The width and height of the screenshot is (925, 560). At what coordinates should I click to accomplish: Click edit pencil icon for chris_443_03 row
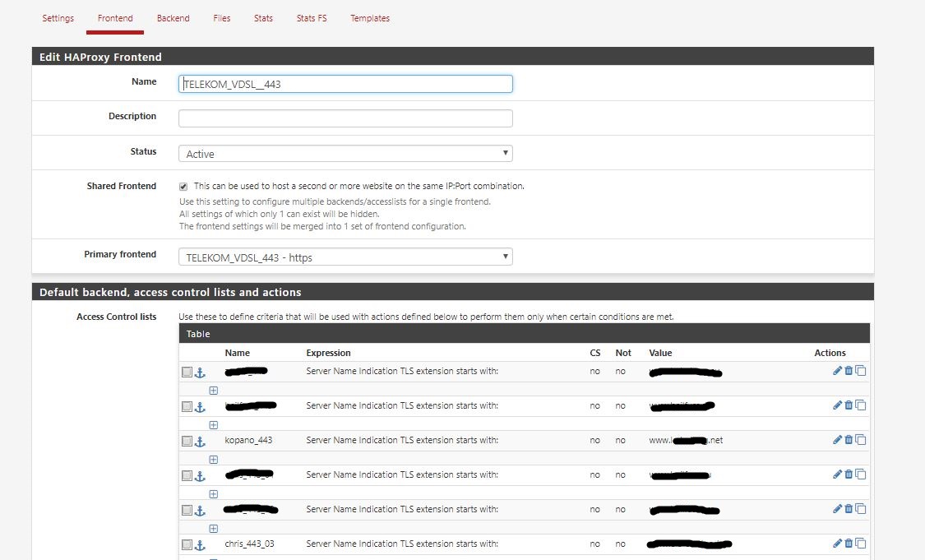click(x=837, y=544)
